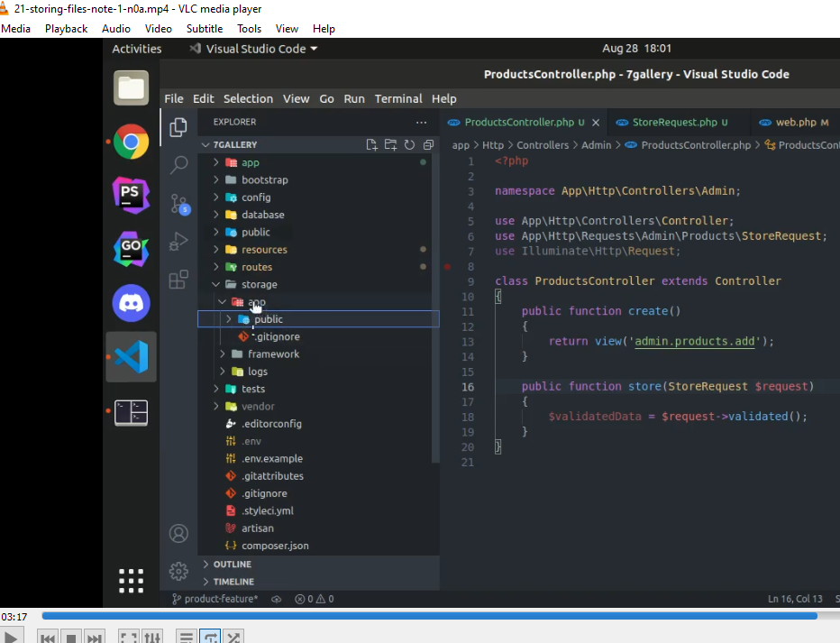Switch to the StoreRequest.php tab
The width and height of the screenshot is (840, 643).
[674, 123]
